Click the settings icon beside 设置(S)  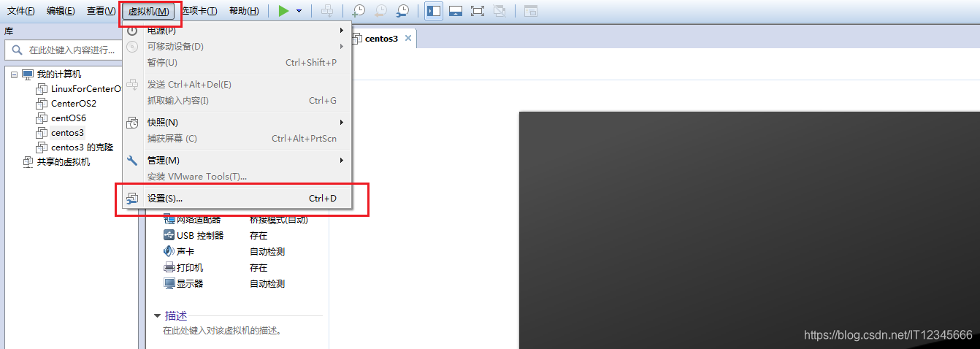[132, 199]
